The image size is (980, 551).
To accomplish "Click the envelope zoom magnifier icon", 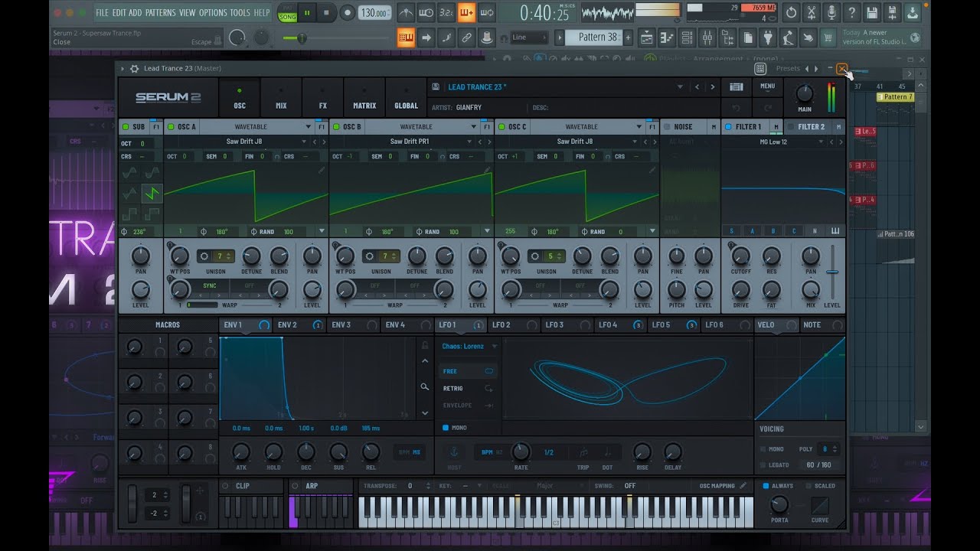I will [425, 387].
